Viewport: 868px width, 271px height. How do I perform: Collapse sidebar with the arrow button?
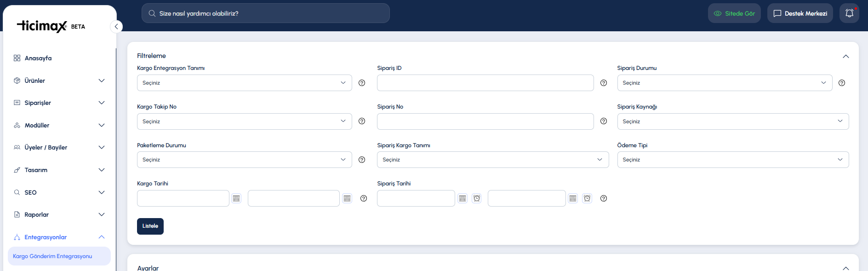tap(116, 27)
